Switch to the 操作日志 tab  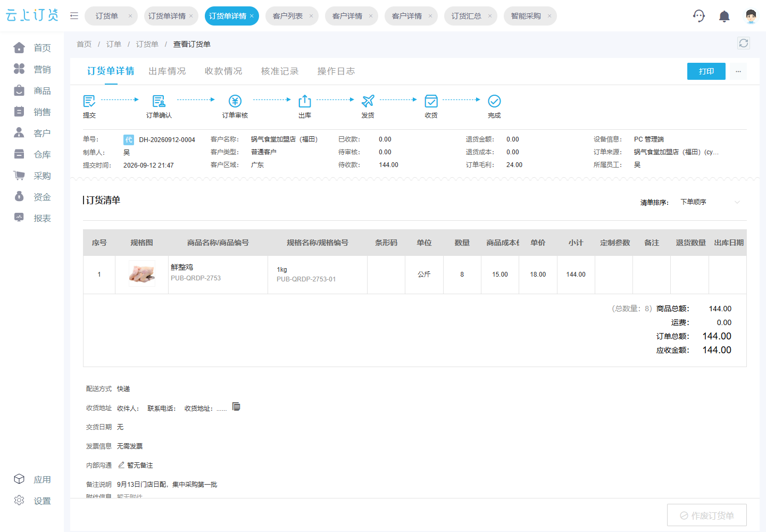[336, 71]
